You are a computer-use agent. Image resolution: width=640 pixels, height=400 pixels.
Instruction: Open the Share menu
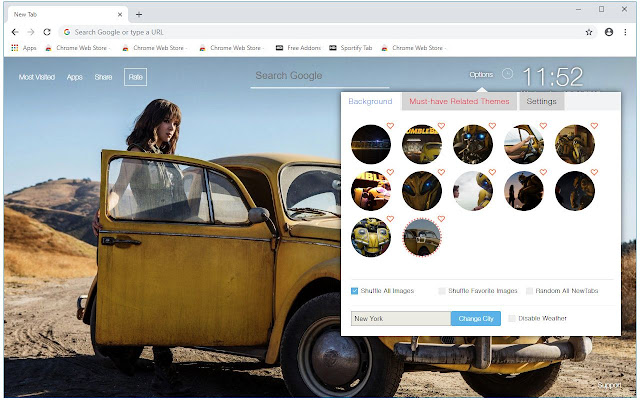[x=103, y=77]
